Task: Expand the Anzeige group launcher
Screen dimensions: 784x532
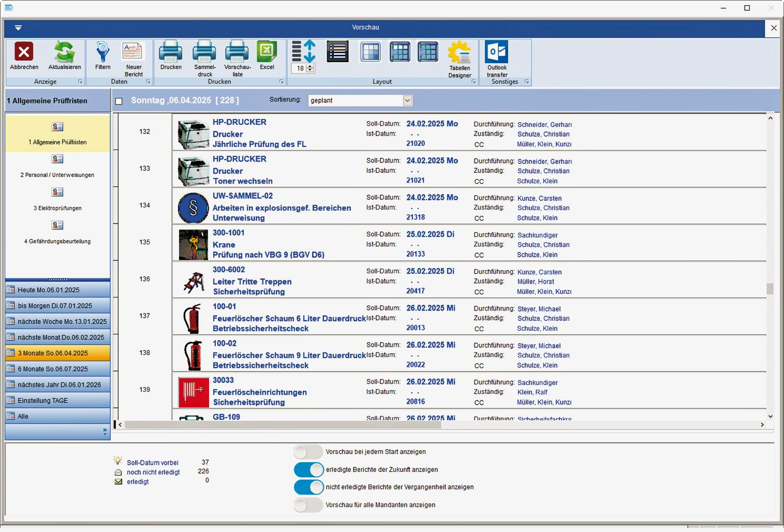Action: 80,82
